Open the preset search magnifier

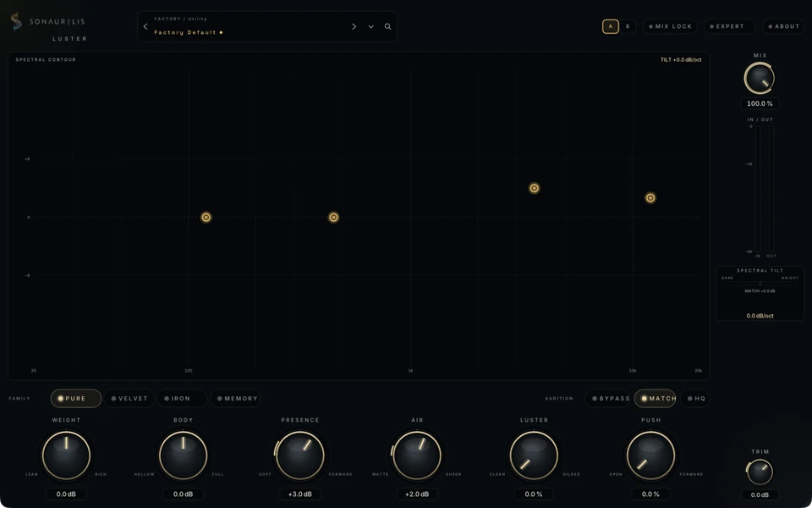388,26
